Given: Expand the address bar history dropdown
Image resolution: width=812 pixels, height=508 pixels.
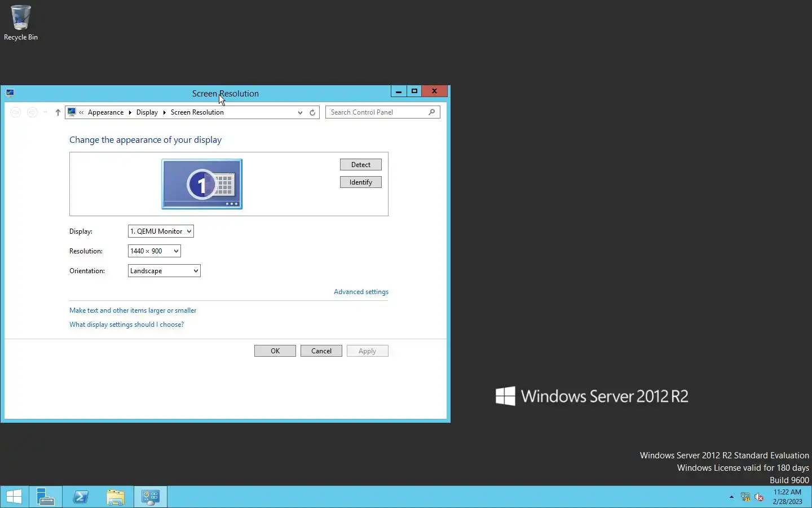Looking at the screenshot, I should (x=300, y=112).
